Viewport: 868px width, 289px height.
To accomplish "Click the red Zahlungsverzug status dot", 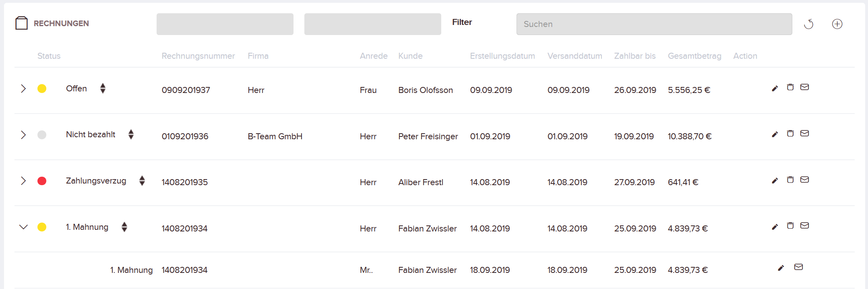I will 42,181.
